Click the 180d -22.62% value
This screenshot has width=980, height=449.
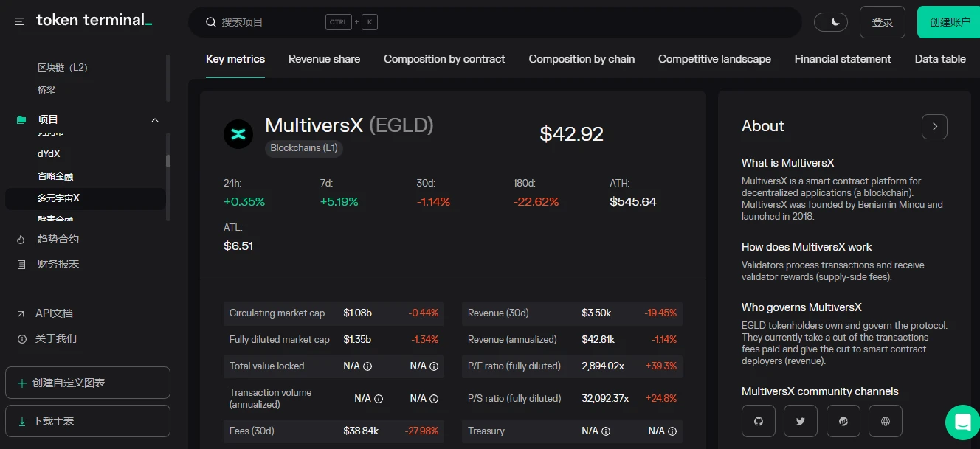(x=536, y=202)
